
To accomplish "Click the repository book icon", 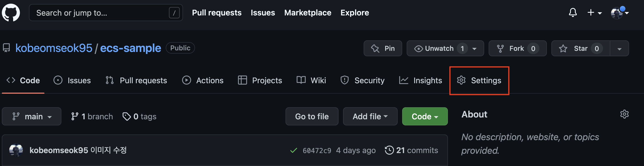I will tap(6, 48).
